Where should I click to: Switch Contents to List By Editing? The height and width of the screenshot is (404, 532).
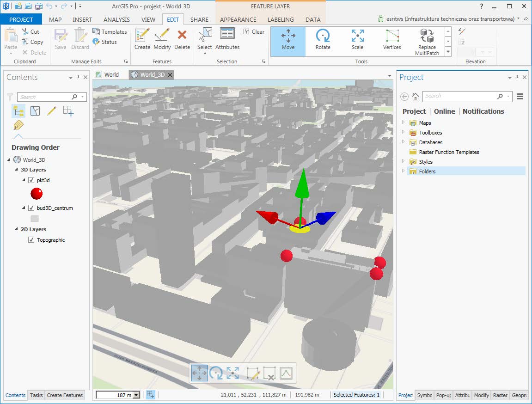pyautogui.click(x=52, y=111)
